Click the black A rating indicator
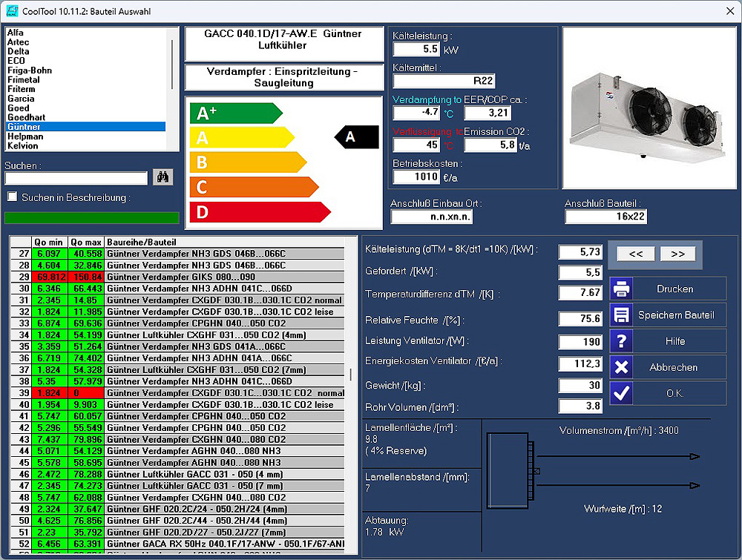 tap(356, 137)
